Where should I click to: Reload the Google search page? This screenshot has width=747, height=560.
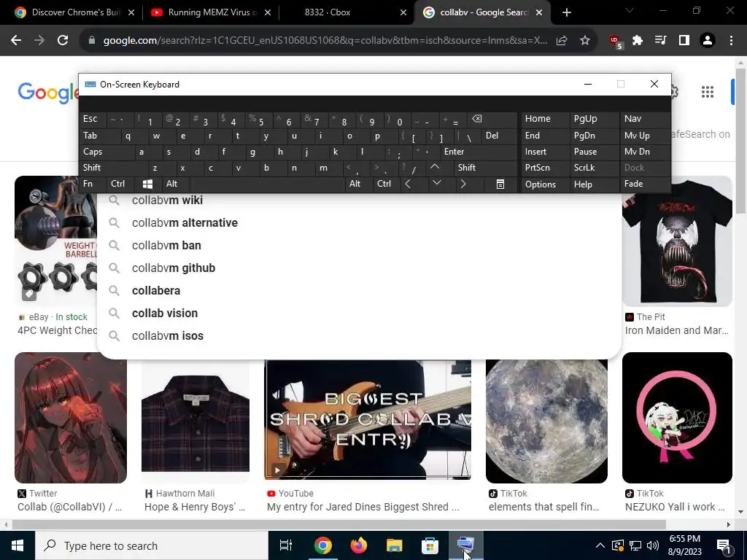tap(63, 41)
